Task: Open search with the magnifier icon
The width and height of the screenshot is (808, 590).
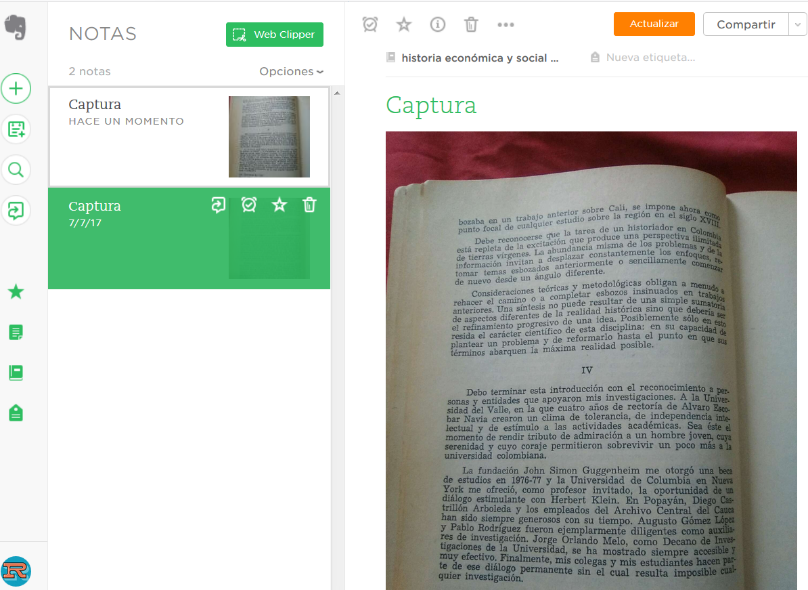Action: (x=16, y=169)
